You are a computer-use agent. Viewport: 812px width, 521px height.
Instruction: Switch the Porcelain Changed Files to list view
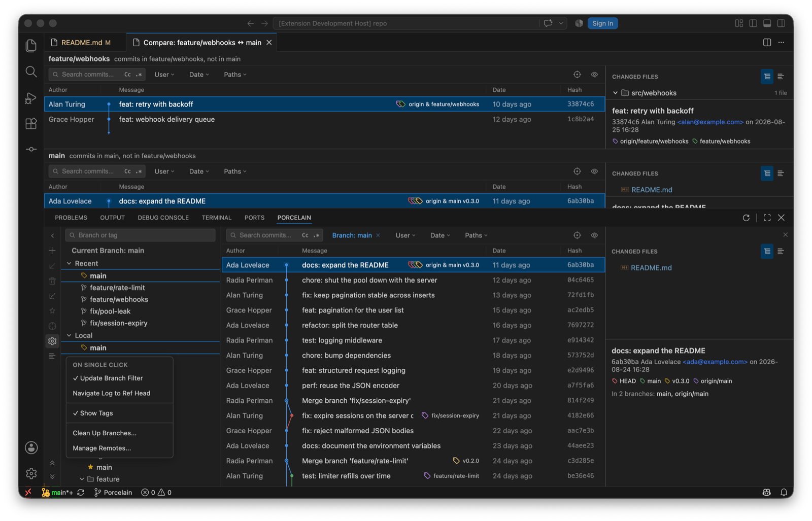point(781,251)
